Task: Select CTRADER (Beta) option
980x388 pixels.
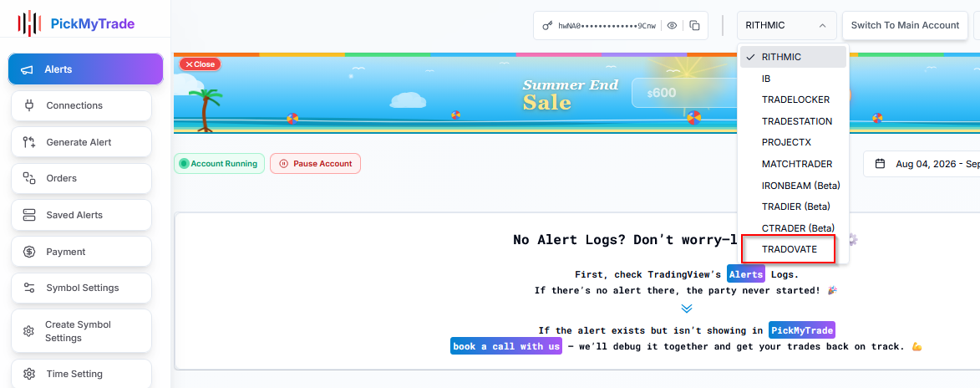Action: coord(793,227)
